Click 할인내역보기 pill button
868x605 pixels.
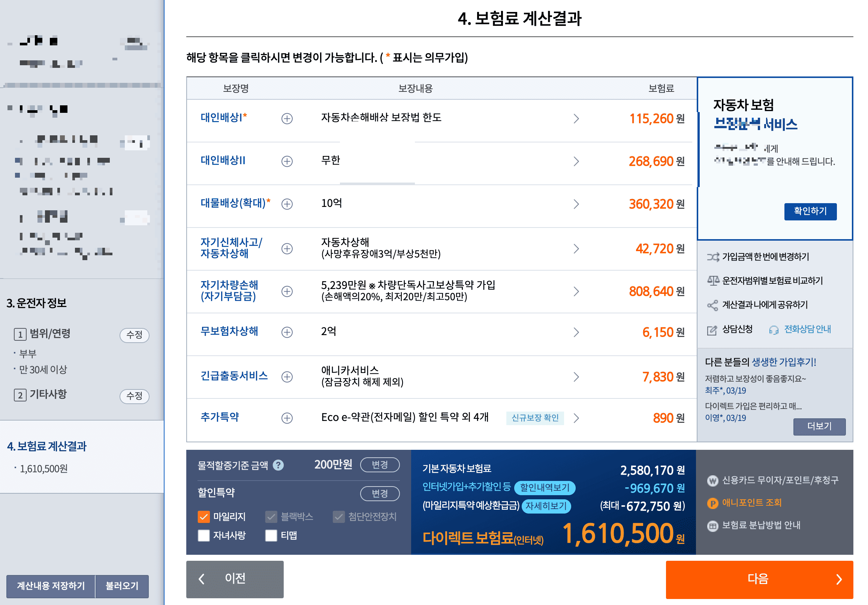(545, 487)
